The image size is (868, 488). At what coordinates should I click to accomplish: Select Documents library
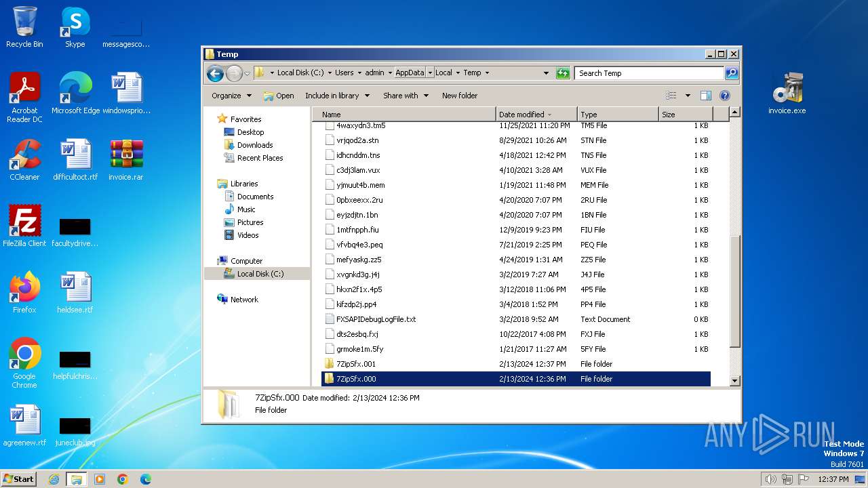[255, 197]
